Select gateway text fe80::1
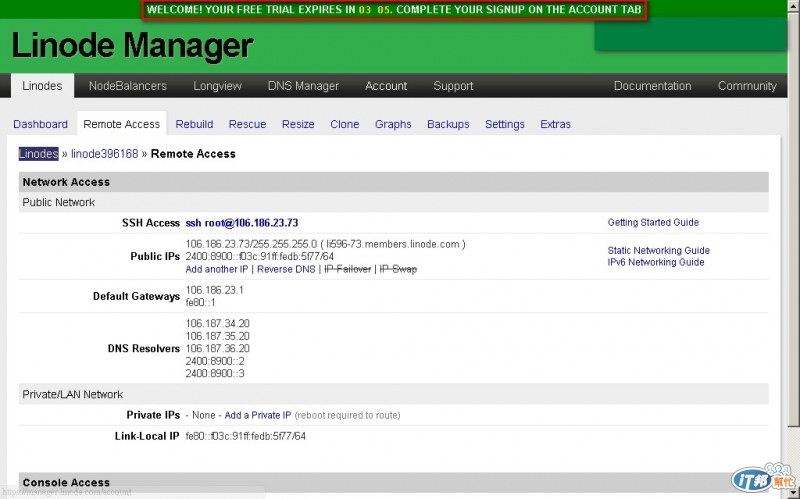The height and width of the screenshot is (499, 800). 201,303
